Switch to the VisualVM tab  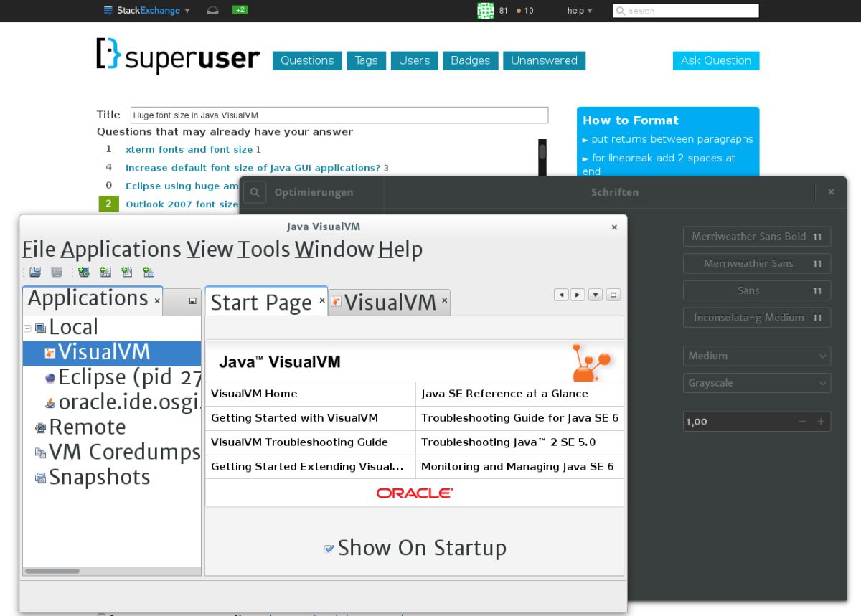pyautogui.click(x=390, y=302)
